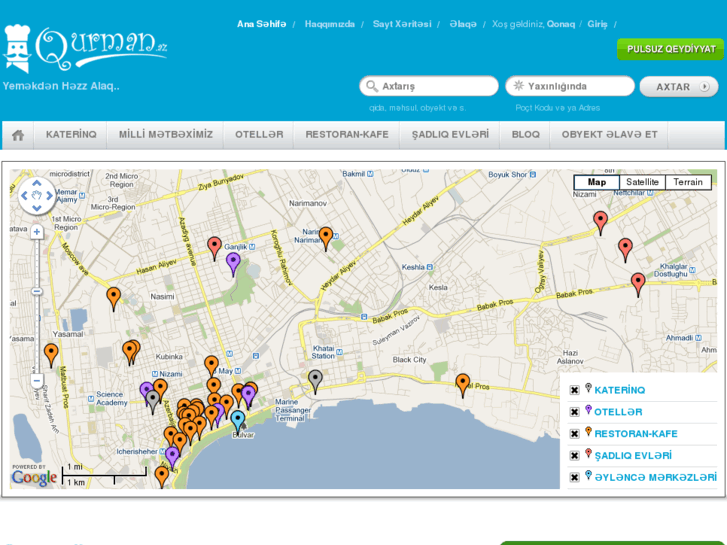Screen dimensions: 727x545
Task: Pan the map up with arrow control
Action: coord(37,184)
